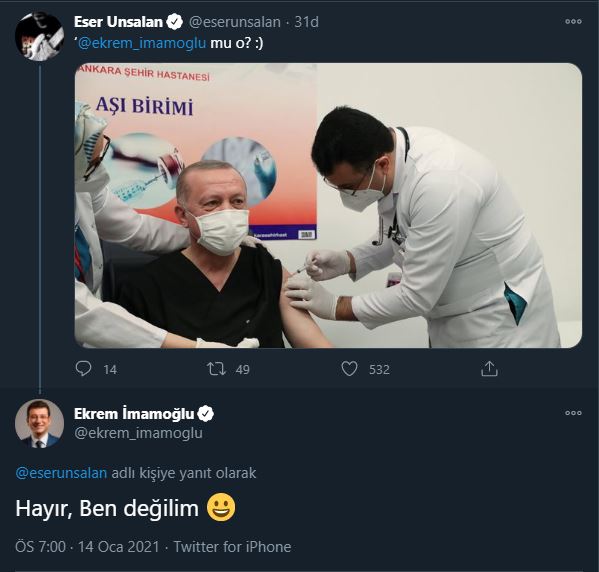Image resolution: width=599 pixels, height=572 pixels.
Task: Click the Eser Unsalan display name
Action: [x=118, y=22]
